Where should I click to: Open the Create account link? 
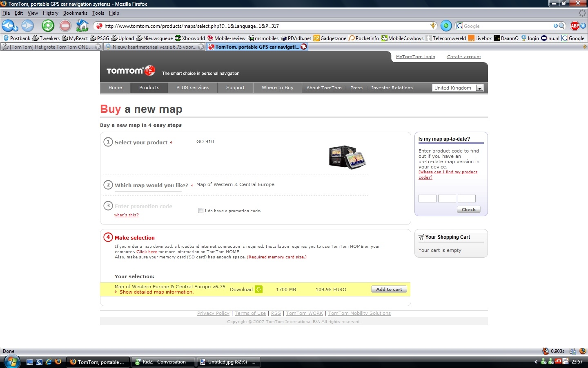pyautogui.click(x=464, y=57)
